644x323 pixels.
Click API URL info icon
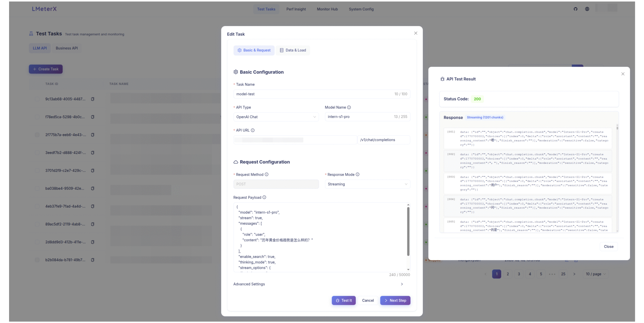point(253,130)
